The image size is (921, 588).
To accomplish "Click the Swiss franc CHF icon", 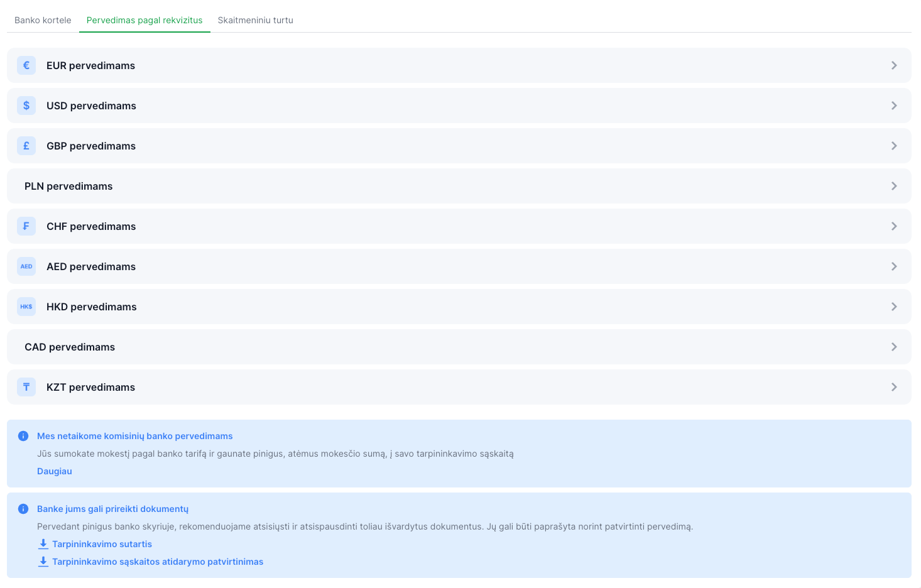I will point(26,226).
